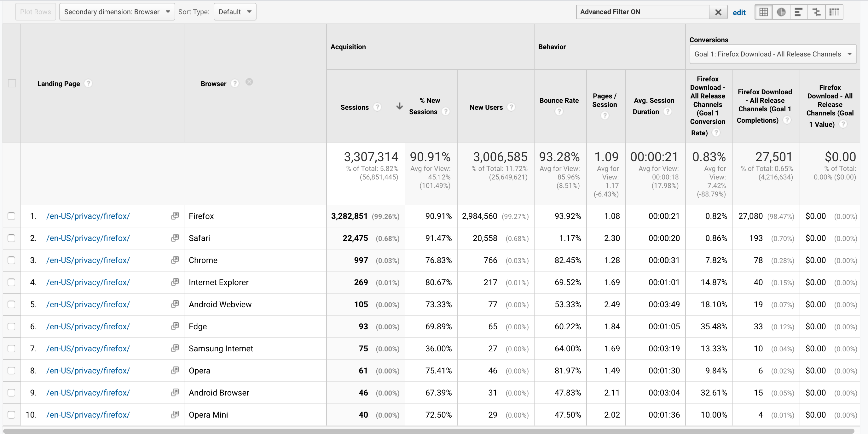
Task: Check the box for the Safari row
Action: click(x=11, y=238)
